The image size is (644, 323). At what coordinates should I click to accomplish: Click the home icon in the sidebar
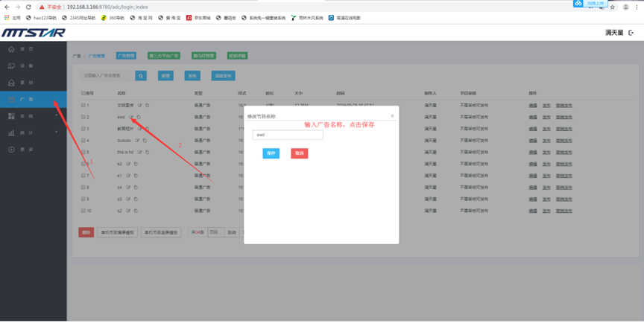(11, 49)
